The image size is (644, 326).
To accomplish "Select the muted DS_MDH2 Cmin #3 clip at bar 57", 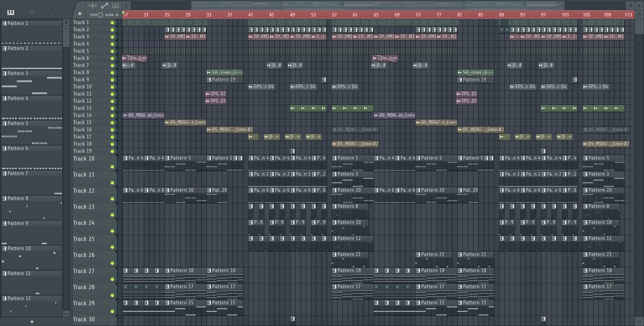I will point(355,130).
